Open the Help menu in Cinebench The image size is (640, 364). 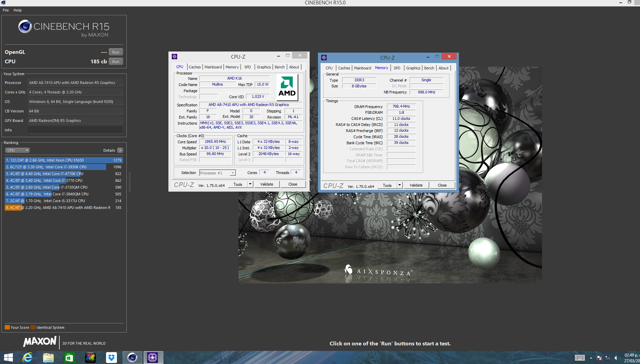[x=18, y=10]
